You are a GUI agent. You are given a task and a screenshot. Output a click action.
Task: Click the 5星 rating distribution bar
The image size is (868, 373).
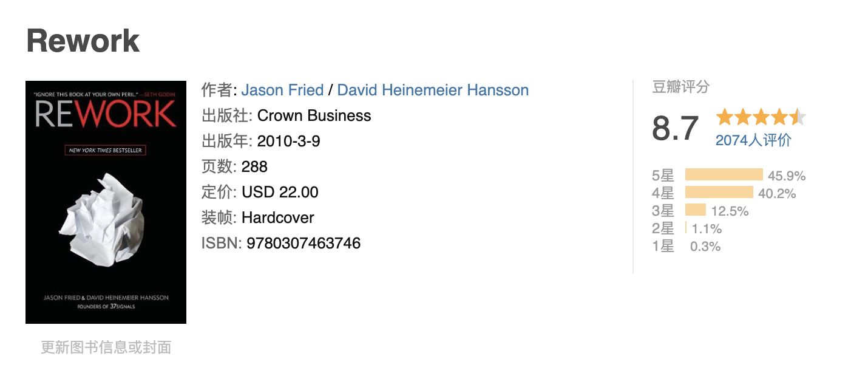click(x=724, y=175)
